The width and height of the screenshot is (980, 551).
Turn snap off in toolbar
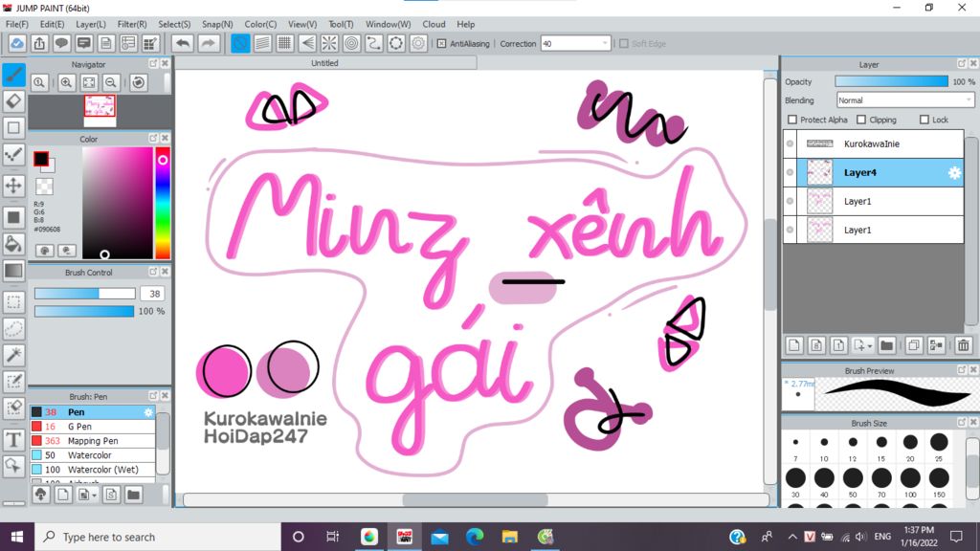pos(240,44)
